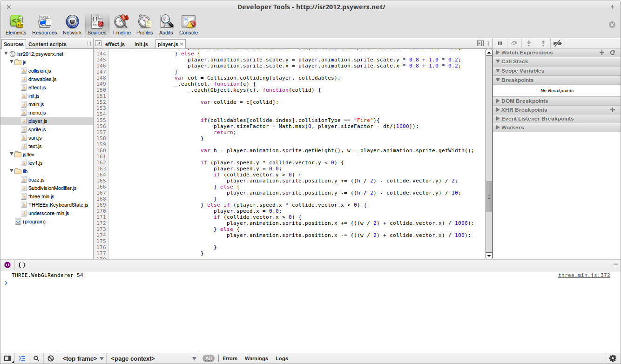
Task: Follow the three.min.js:372 link
Action: pos(584,275)
